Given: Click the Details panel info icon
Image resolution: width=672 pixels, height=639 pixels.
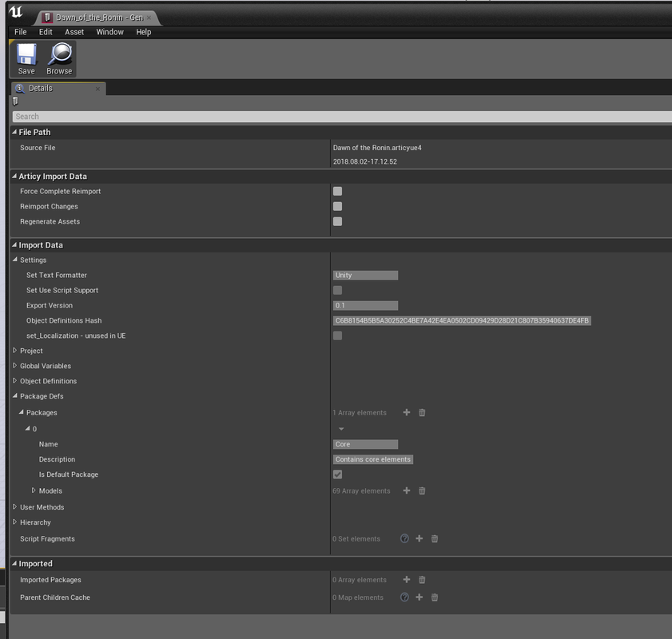Looking at the screenshot, I should click(x=20, y=88).
